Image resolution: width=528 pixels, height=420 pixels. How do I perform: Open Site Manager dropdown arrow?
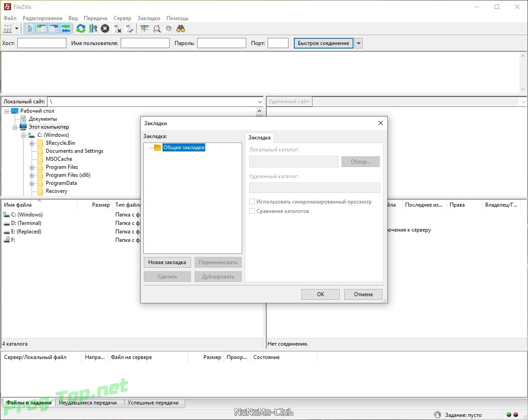(x=16, y=29)
